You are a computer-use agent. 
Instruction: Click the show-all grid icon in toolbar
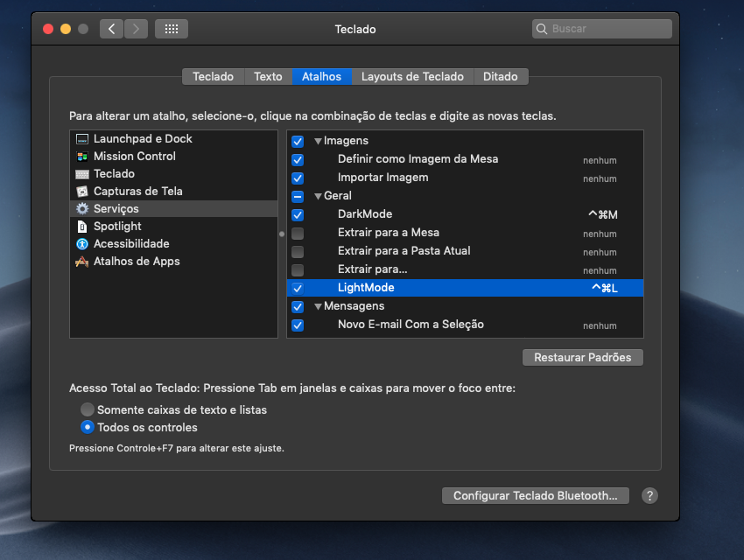click(x=172, y=29)
